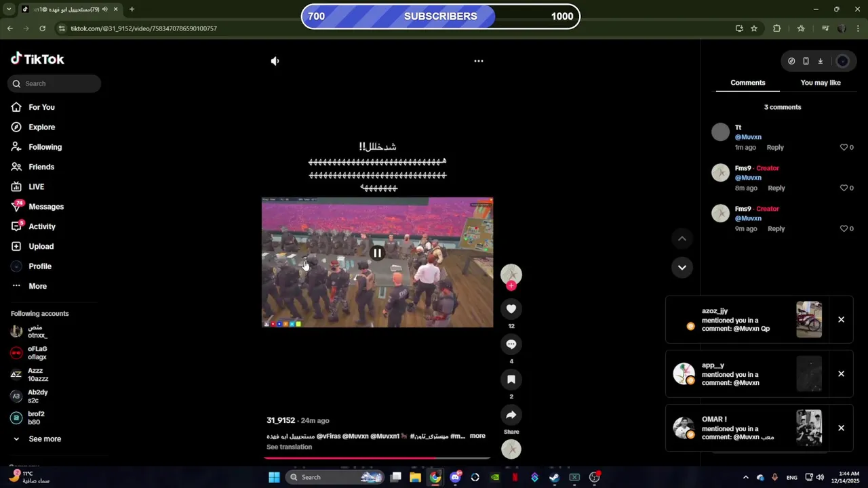Open the 31_9152 creator name

pyautogui.click(x=281, y=420)
